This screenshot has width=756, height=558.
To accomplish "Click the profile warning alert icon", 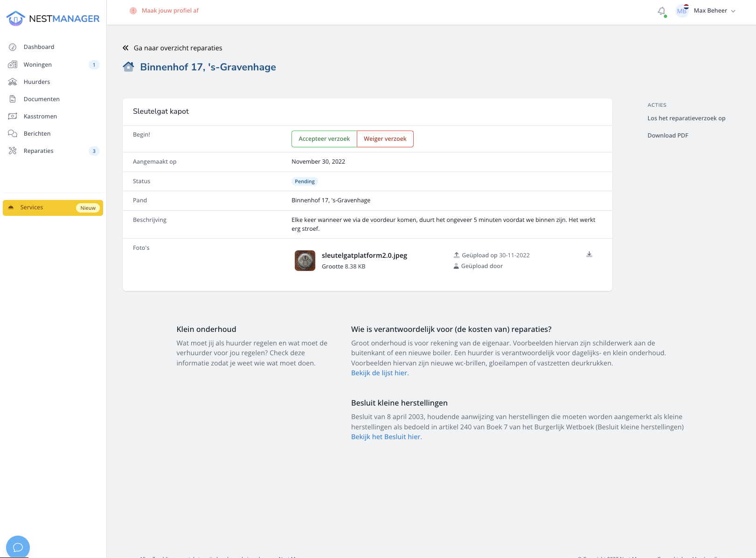I will [133, 11].
